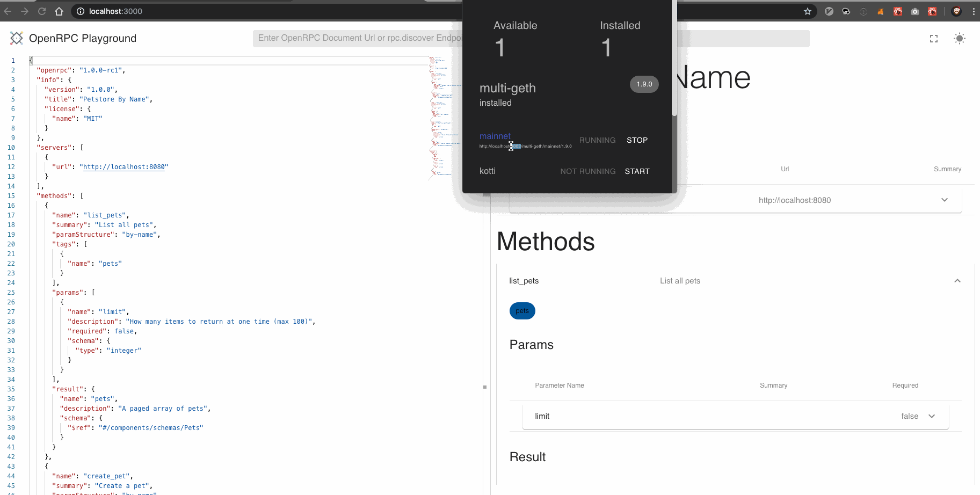Follow the mainnet link in the node panel
Viewport: 980px width, 495px height.
[495, 136]
